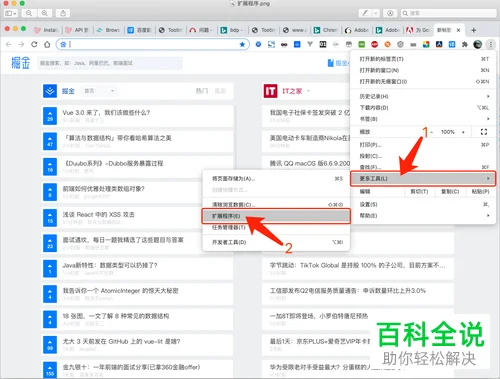Choose 打印 menu item
Image resolution: width=500 pixels, height=379 pixels.
[423, 145]
